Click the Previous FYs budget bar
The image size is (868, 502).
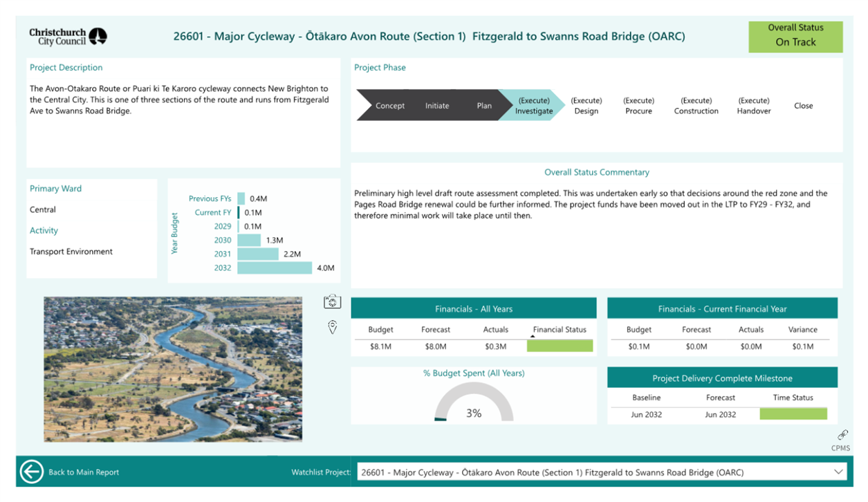[x=241, y=198]
